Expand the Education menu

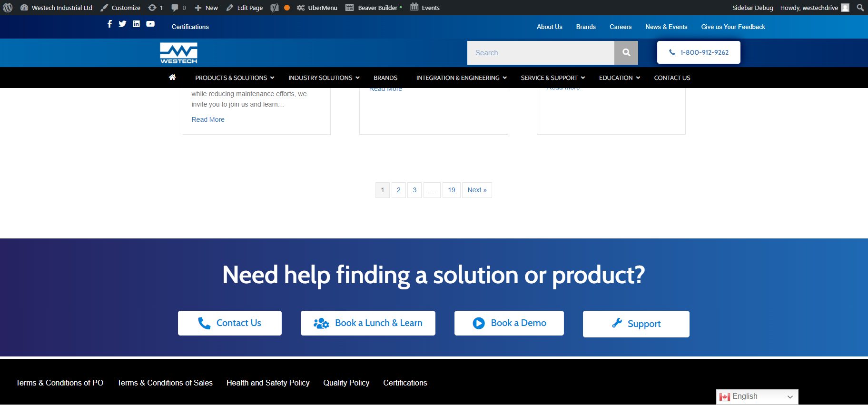[619, 78]
